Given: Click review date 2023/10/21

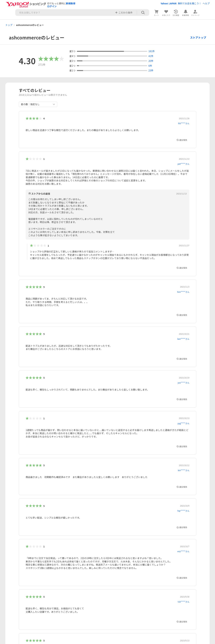Looking at the screenshot, I should point(184,334).
